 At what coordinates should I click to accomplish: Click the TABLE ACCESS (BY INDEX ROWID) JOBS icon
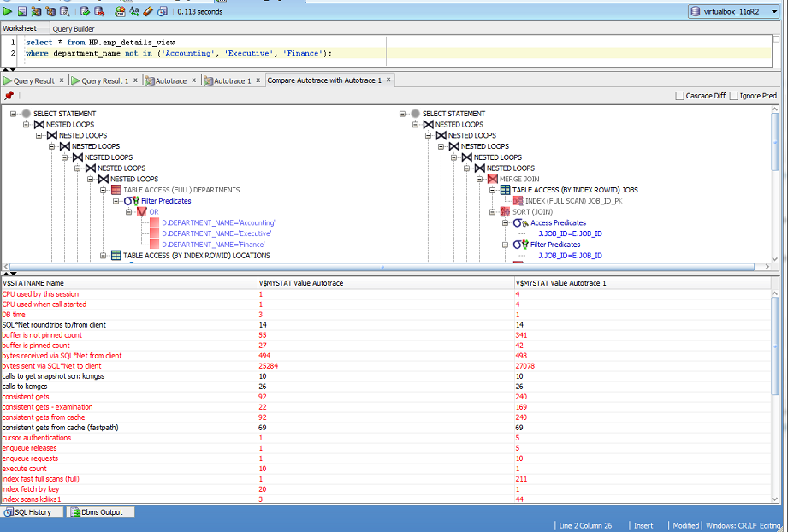pyautogui.click(x=505, y=190)
